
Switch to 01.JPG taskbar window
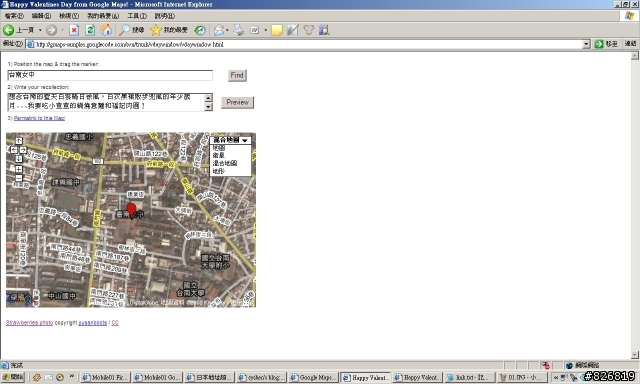522,377
